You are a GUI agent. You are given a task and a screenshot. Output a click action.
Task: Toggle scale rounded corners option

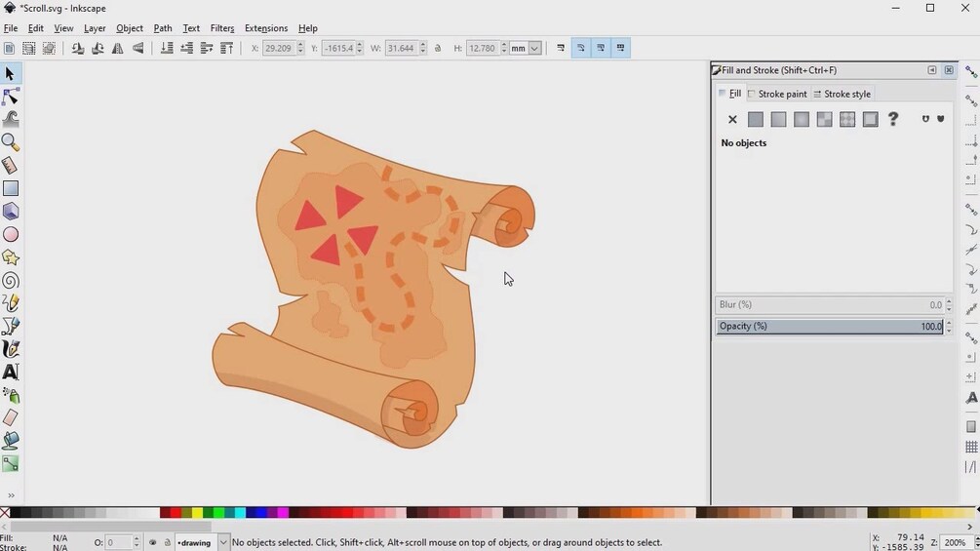tap(580, 48)
